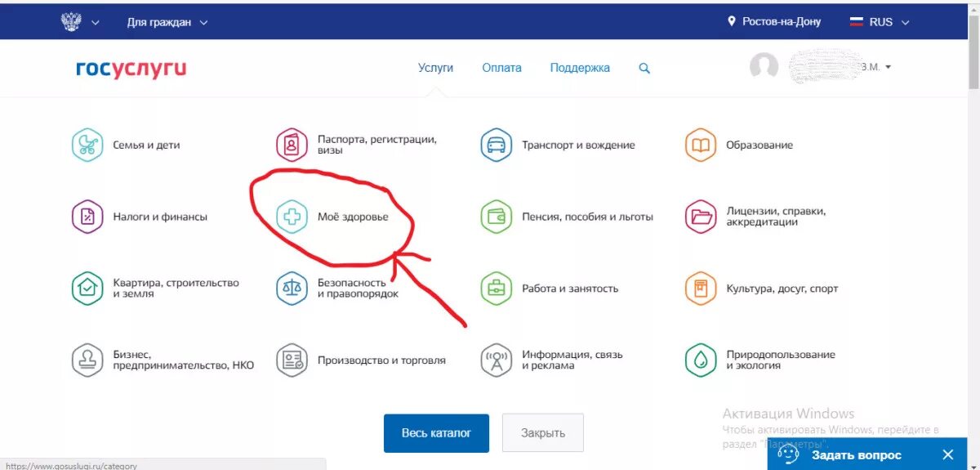This screenshot has height=470, width=980.
Task: Click the state emblem icon in top bar
Action: point(71,22)
